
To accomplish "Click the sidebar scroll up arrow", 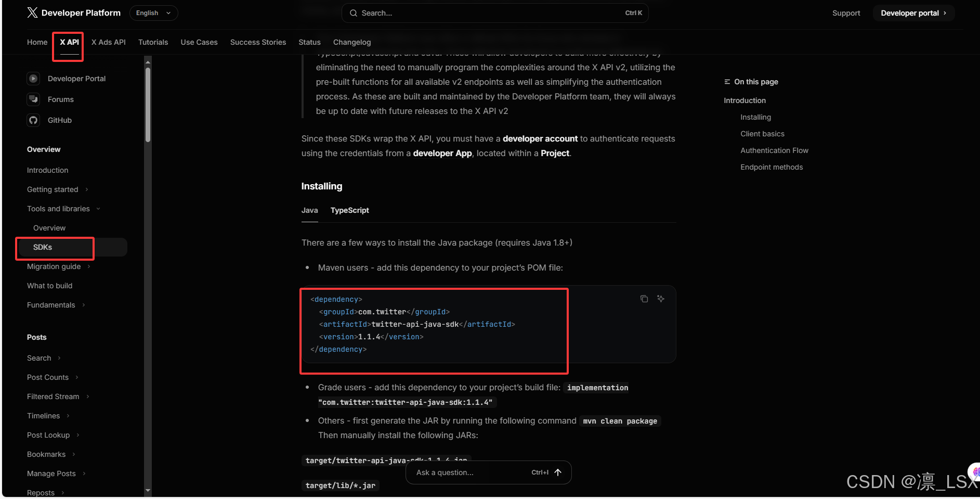I will coord(148,61).
